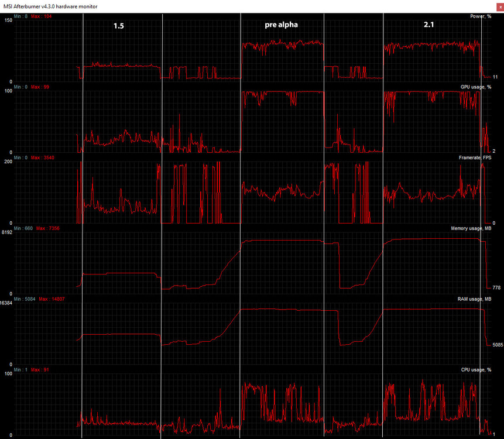Screen dimensions: 504x439
Task: Select the "Power, %" graph label
Action: [481, 16]
